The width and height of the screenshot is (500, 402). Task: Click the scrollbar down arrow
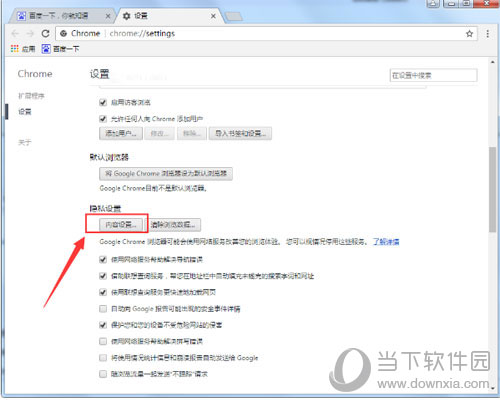point(492,388)
